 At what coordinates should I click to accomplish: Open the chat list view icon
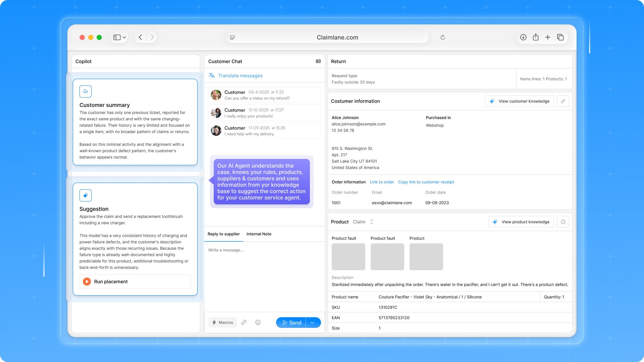pyautogui.click(x=318, y=61)
